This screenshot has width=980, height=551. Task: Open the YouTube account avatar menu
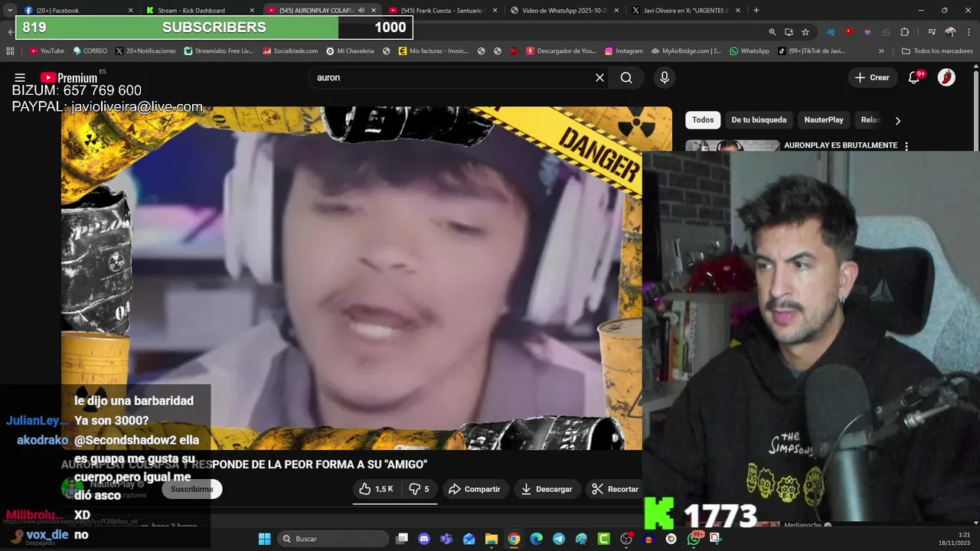[x=946, y=77]
